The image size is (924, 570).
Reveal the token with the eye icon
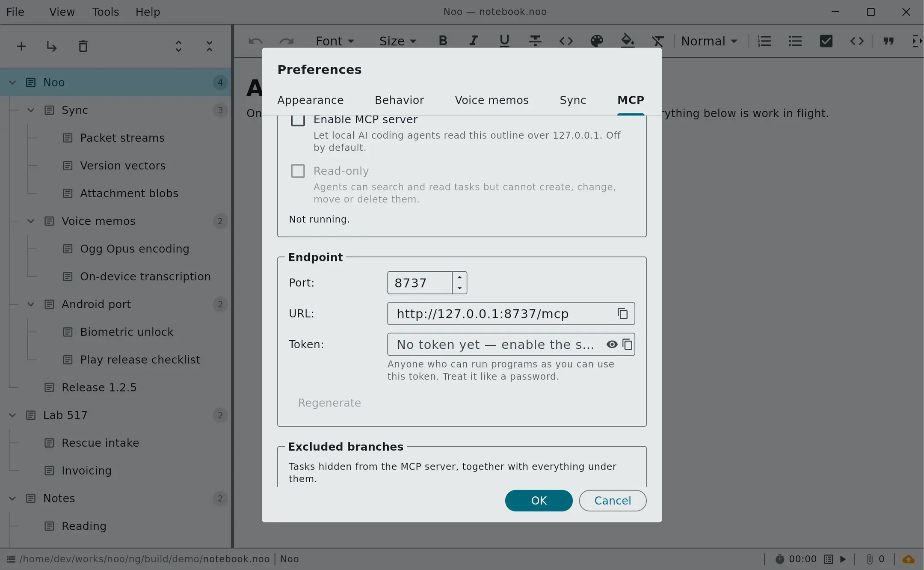click(x=612, y=344)
